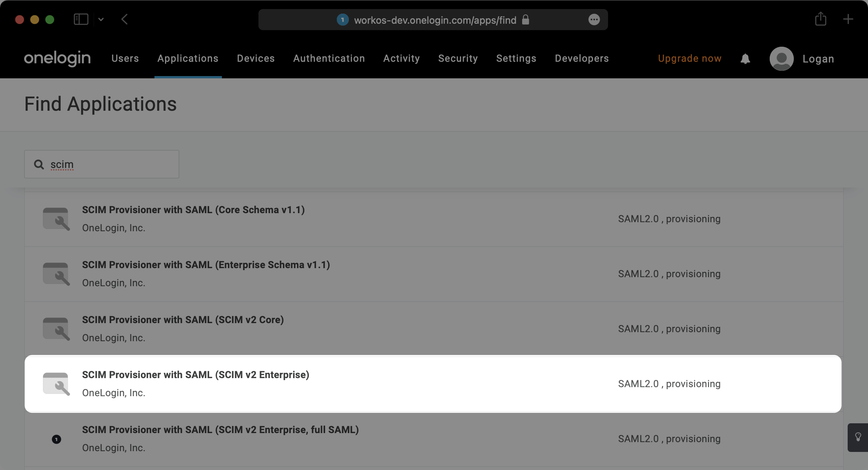
Task: Click the badge on the full SAML app entry
Action: click(x=56, y=439)
